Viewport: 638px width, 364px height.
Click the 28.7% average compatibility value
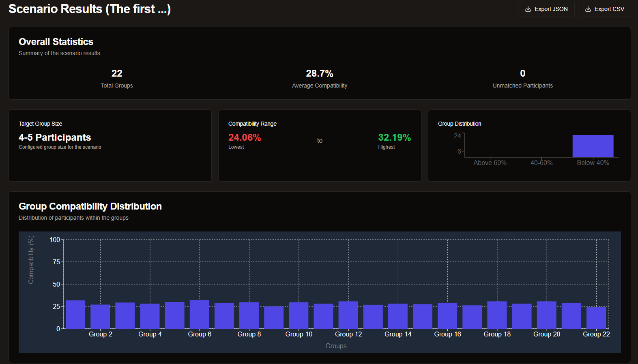coord(320,73)
